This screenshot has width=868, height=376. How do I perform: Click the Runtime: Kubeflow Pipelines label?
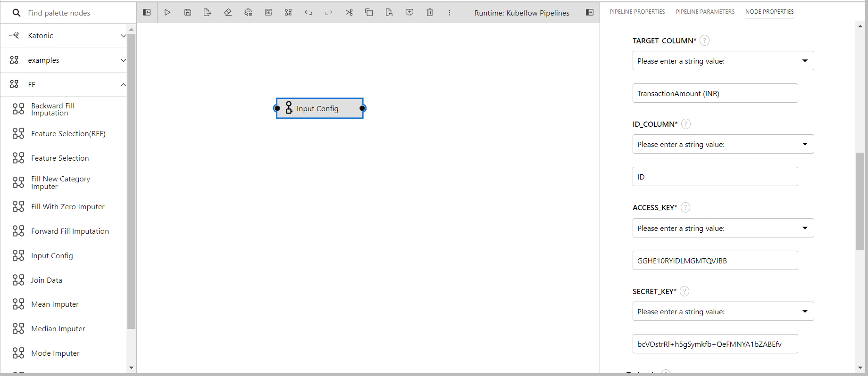point(522,13)
